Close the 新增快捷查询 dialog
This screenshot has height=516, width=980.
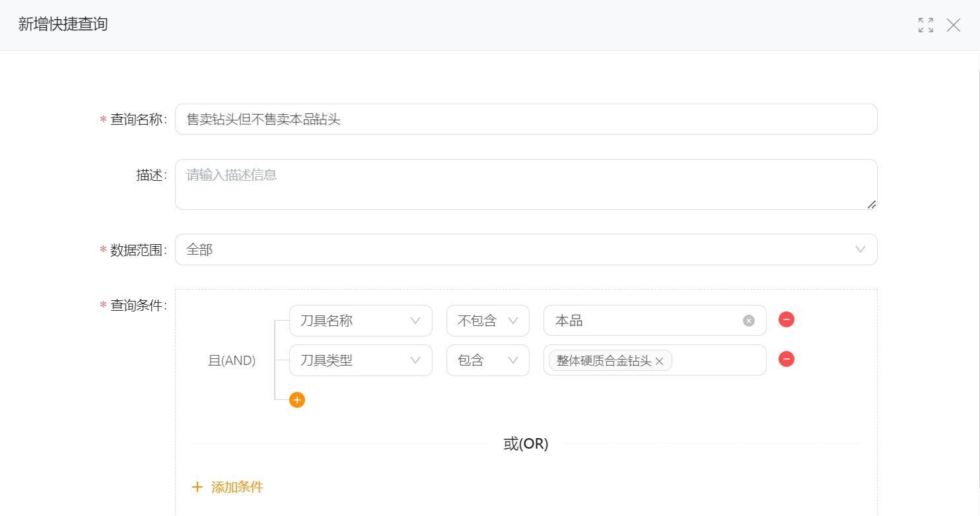click(953, 26)
